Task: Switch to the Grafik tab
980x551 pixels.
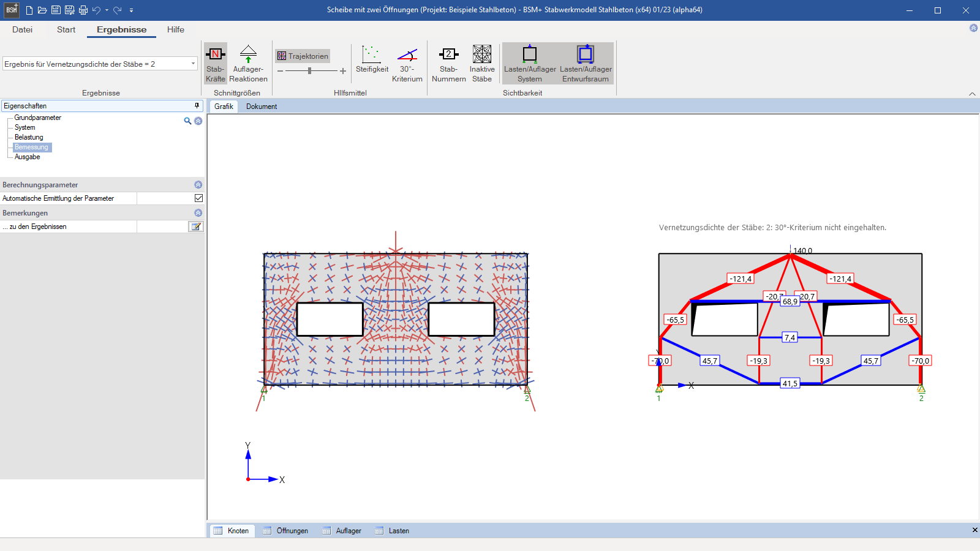Action: (224, 106)
